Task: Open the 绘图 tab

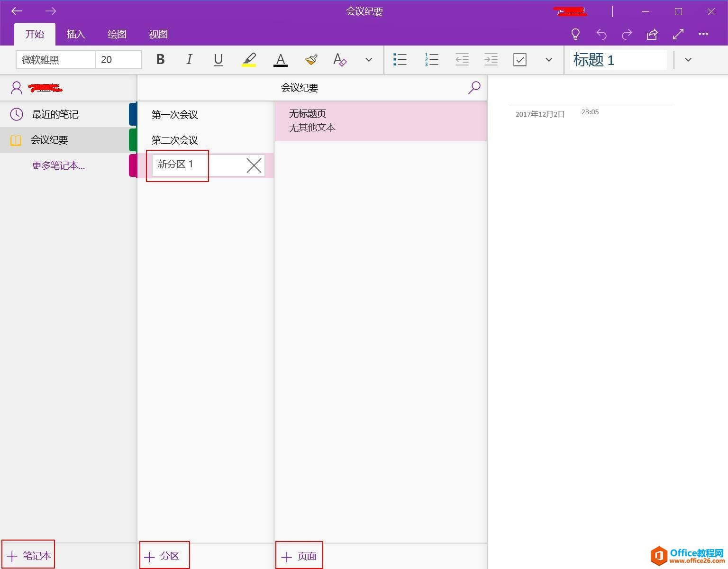Action: click(116, 34)
